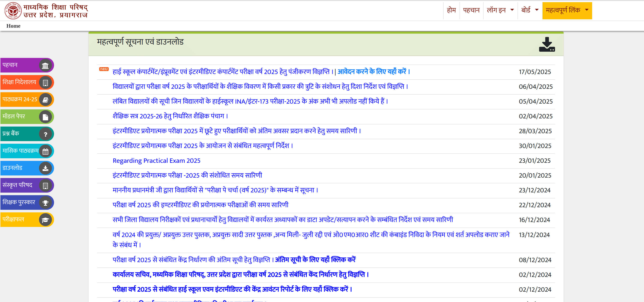Click the book icon beside पाठ्यक्रम 24-25
This screenshot has width=644, height=302.
45,100
